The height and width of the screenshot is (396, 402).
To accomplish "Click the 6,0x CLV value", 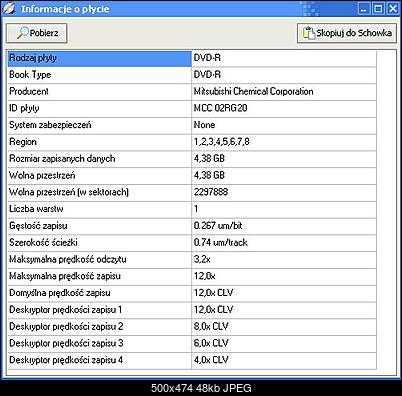I will pos(211,343).
